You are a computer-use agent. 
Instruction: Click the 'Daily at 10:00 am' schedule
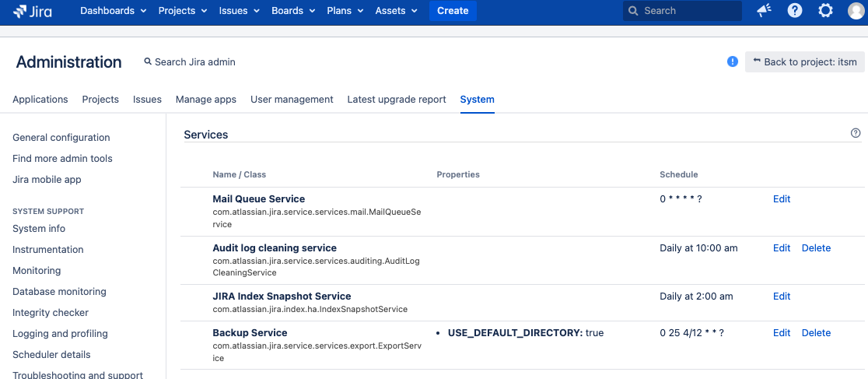[698, 247]
